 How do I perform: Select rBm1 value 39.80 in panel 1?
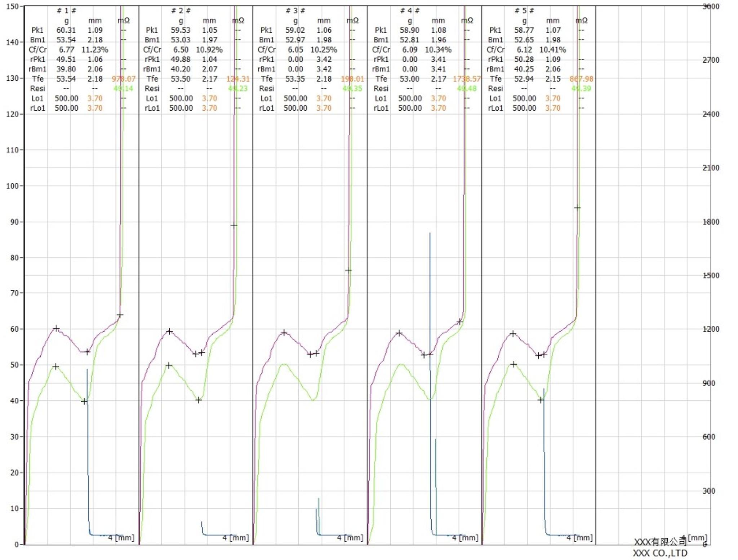click(x=66, y=69)
